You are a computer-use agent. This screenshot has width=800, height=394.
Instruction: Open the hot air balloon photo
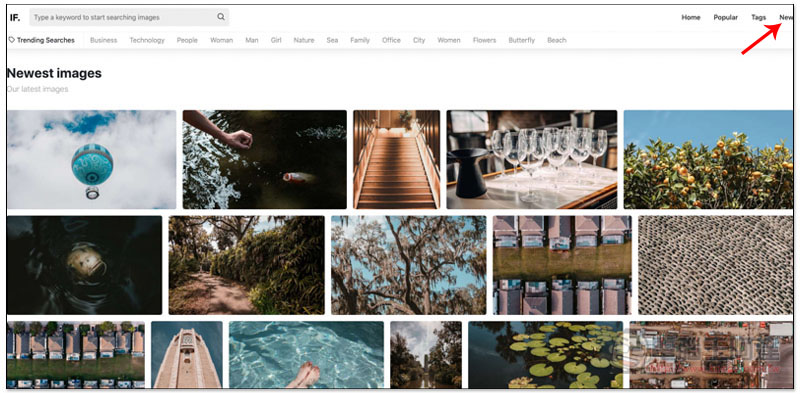point(91,159)
